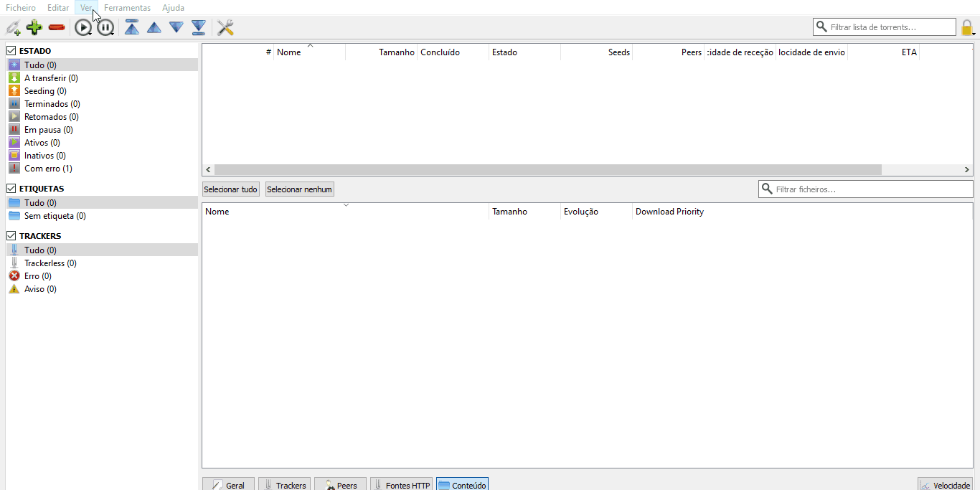Move torrent to top of queue
Screen dimensions: 980x490
click(132, 28)
